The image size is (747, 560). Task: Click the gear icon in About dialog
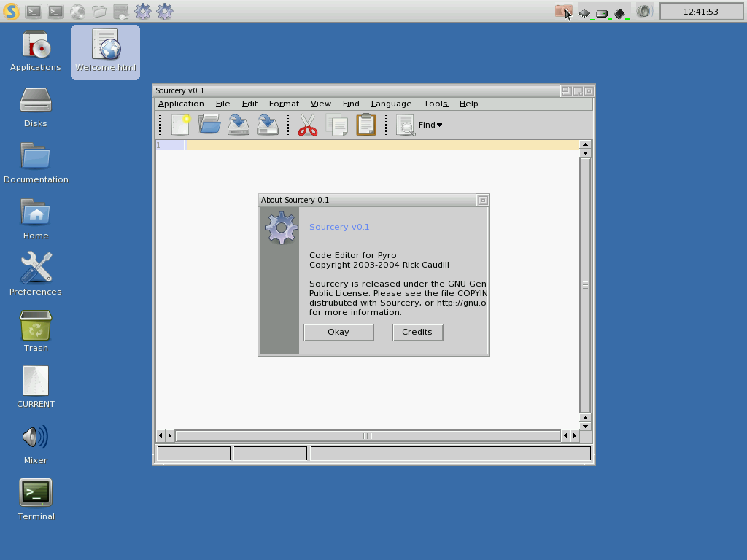[281, 227]
